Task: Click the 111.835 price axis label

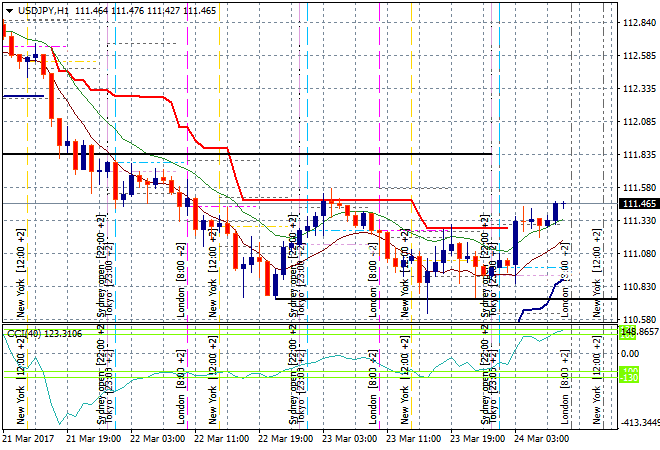Action: (x=639, y=155)
